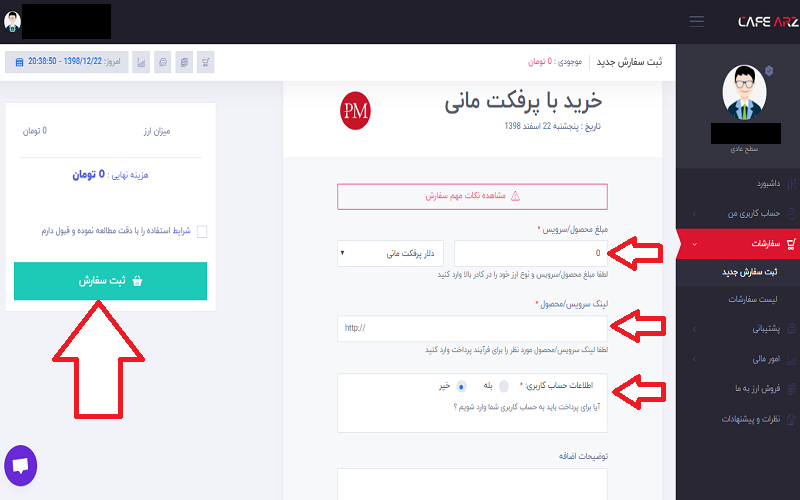
Task: Click the orders cart icon in sidebar
Action: (x=791, y=244)
